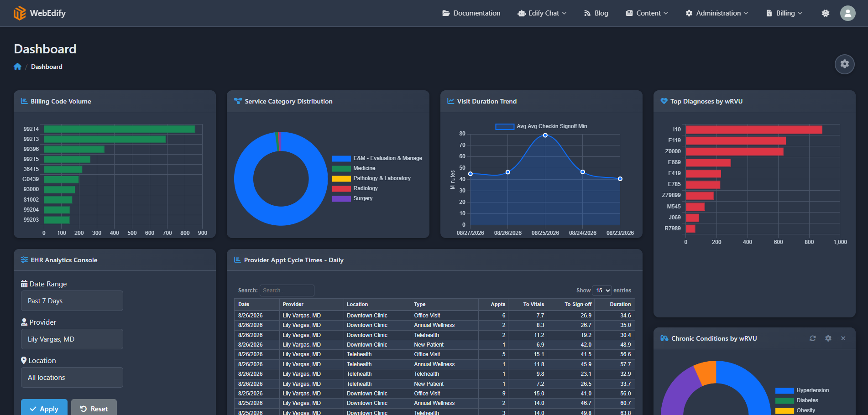
Task: Open the user avatar menu
Action: (847, 13)
